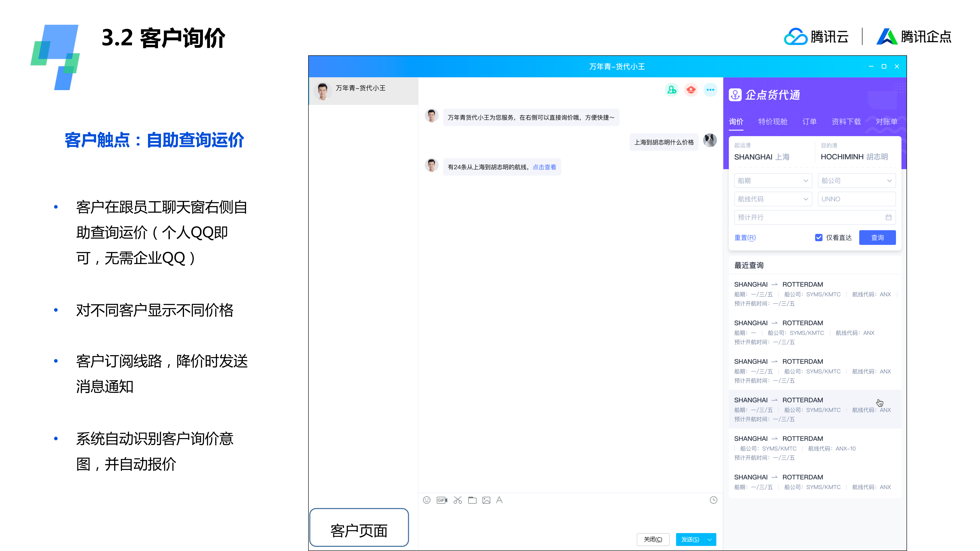Open the send button dropdown arrow

(710, 539)
